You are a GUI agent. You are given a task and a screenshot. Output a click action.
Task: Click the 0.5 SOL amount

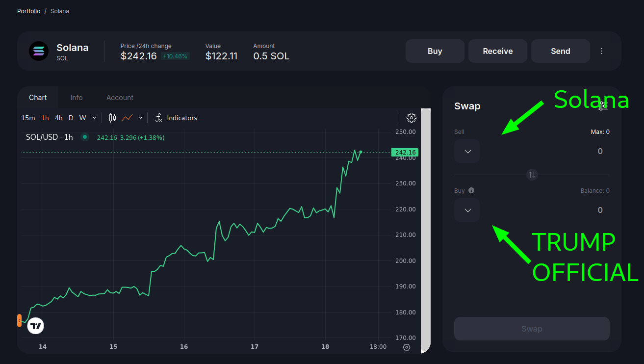(x=271, y=56)
